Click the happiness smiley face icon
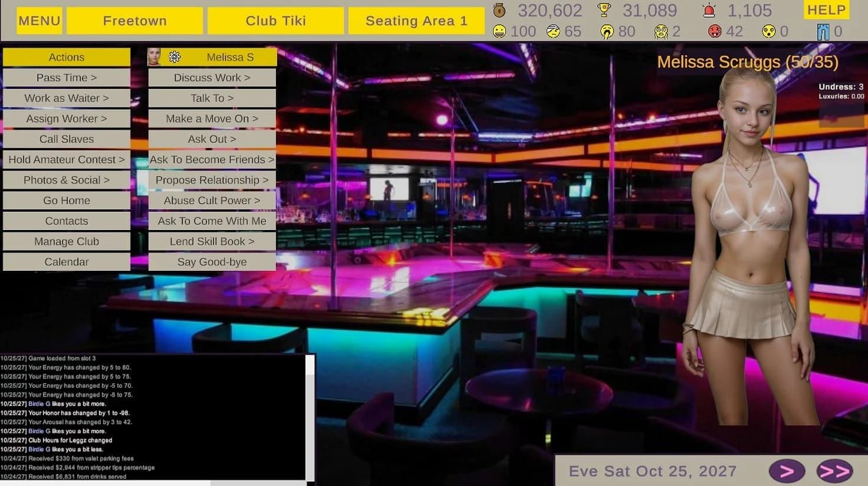 (500, 31)
